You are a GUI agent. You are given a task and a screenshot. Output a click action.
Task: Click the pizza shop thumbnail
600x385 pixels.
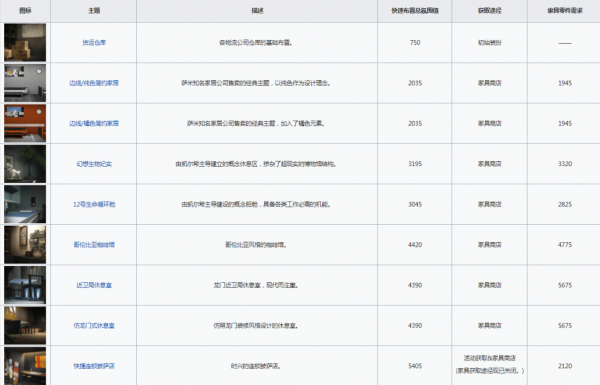tap(25, 366)
